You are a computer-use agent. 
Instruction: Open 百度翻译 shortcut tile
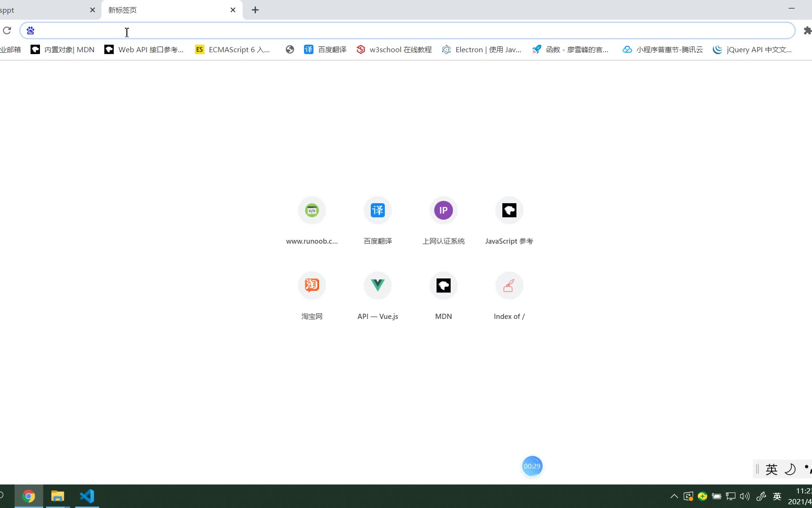[x=378, y=221]
